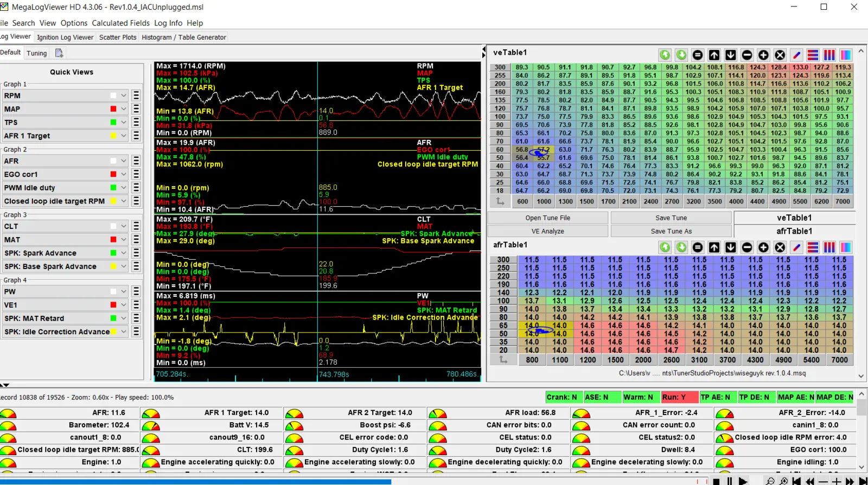Open the RPM field dropdown
The image size is (868, 485).
[124, 95]
